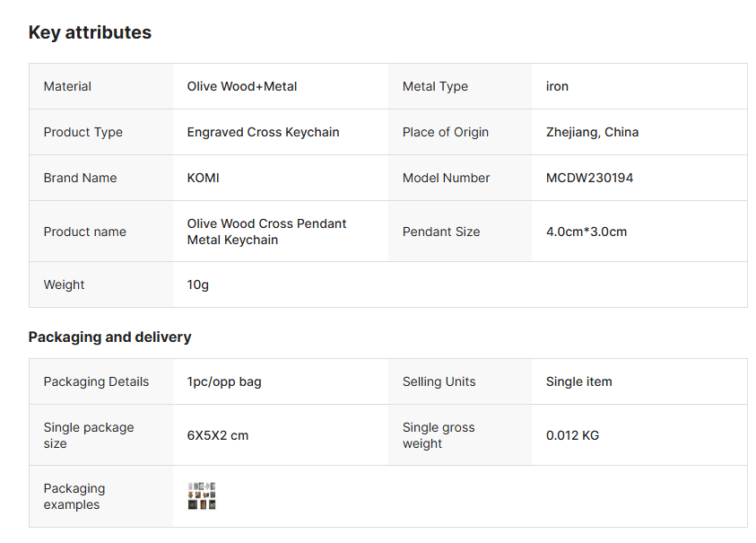
Task: Click the "Zhejiang, China" origin value
Action: [592, 133]
